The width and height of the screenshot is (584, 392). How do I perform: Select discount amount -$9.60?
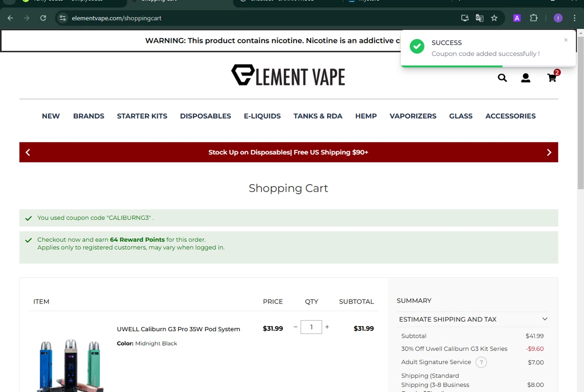coord(535,349)
